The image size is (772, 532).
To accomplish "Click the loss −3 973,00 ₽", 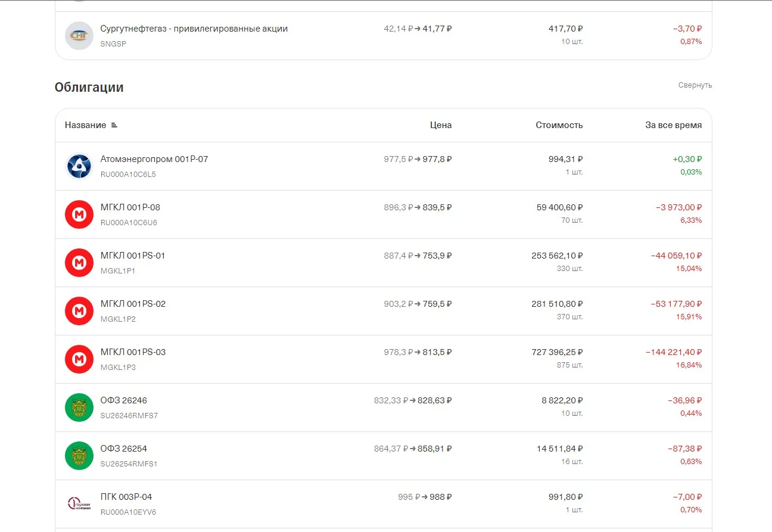I will (679, 207).
